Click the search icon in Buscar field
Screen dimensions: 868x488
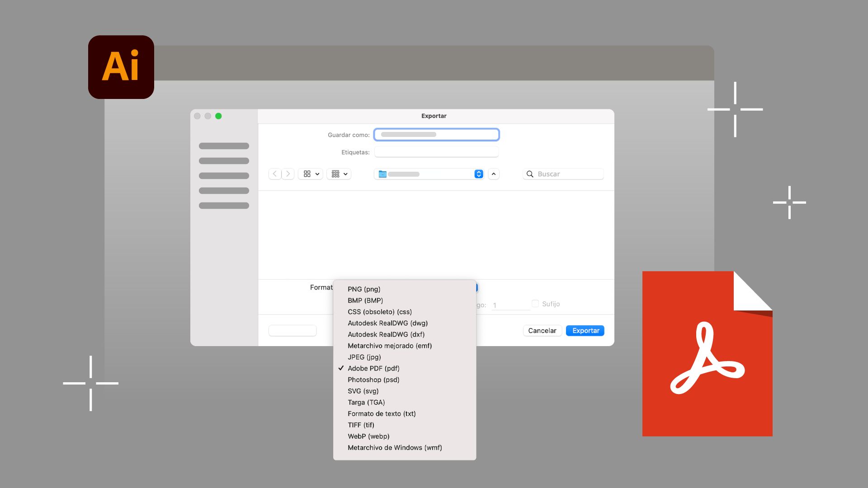pyautogui.click(x=529, y=174)
